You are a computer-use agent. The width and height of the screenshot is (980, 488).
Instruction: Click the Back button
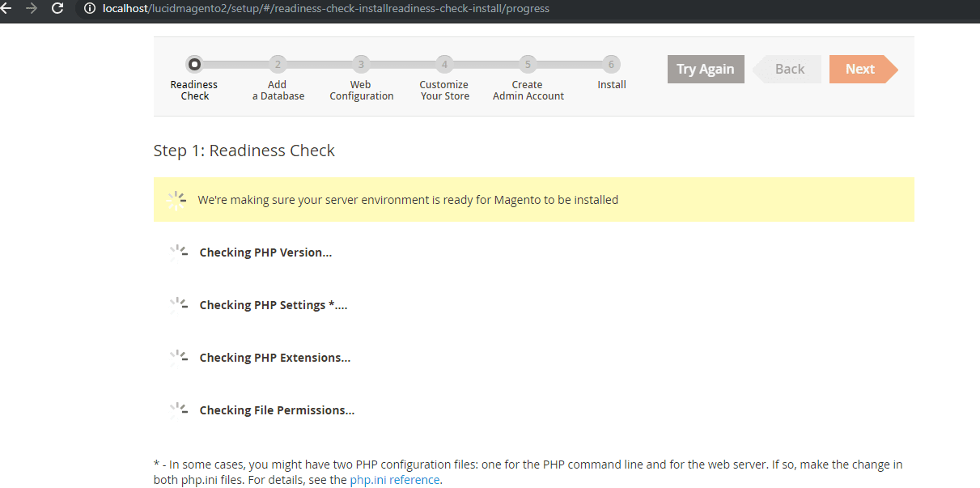pyautogui.click(x=787, y=69)
